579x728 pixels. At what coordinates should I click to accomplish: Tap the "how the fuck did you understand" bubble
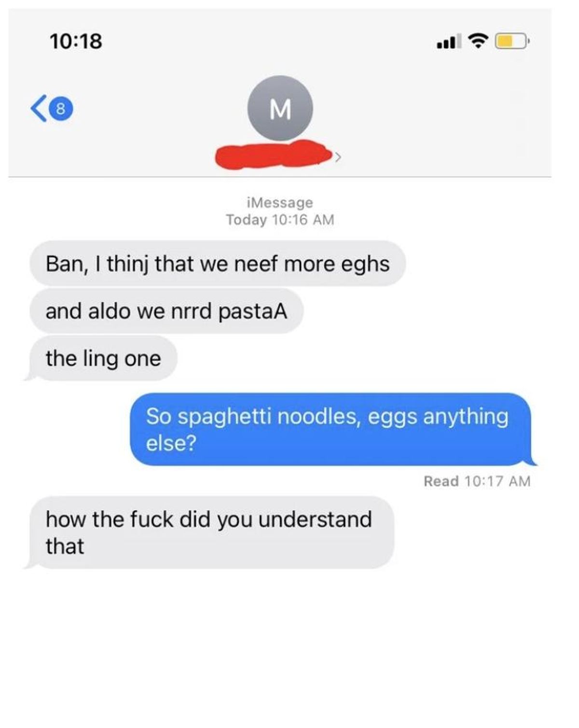click(210, 532)
